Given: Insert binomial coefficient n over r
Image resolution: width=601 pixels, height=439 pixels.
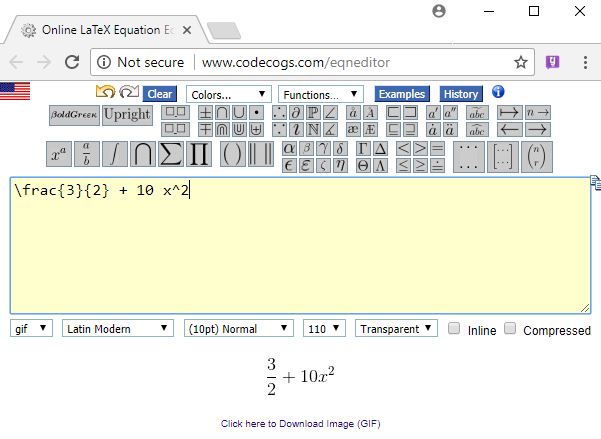Looking at the screenshot, I should pyautogui.click(x=538, y=155).
